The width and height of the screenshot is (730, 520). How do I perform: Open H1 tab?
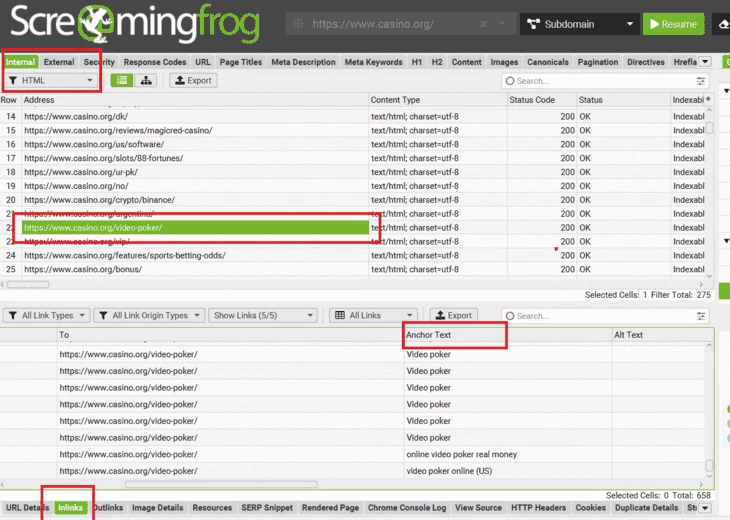pyautogui.click(x=417, y=62)
